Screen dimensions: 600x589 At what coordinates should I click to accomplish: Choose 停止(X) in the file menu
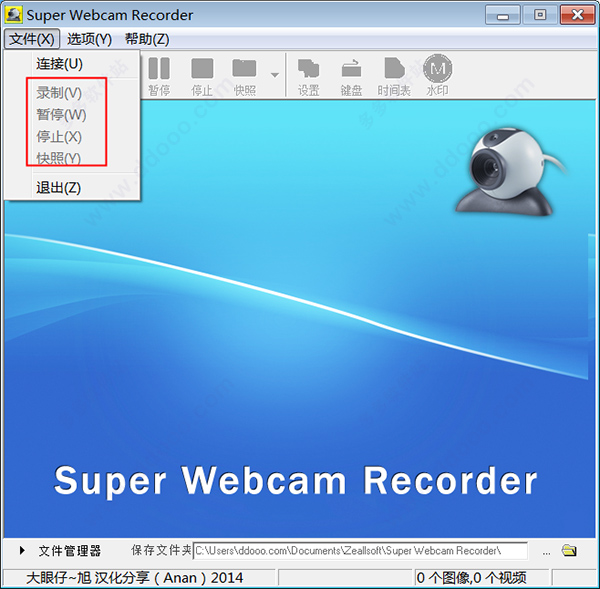72,137
